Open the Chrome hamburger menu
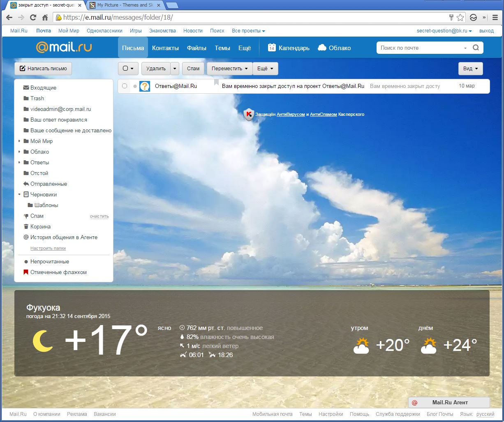Viewport: 504px width, 422px height. (495, 18)
